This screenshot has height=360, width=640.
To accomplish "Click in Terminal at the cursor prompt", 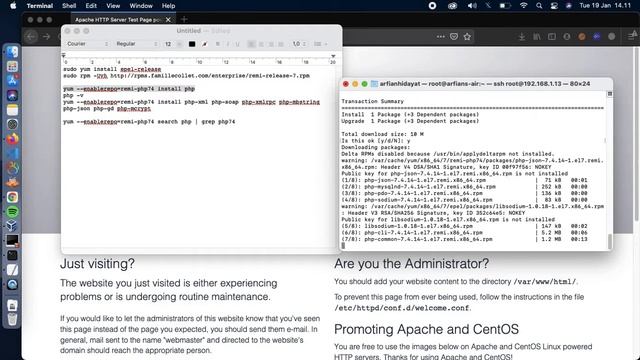I will click(x=343, y=246).
